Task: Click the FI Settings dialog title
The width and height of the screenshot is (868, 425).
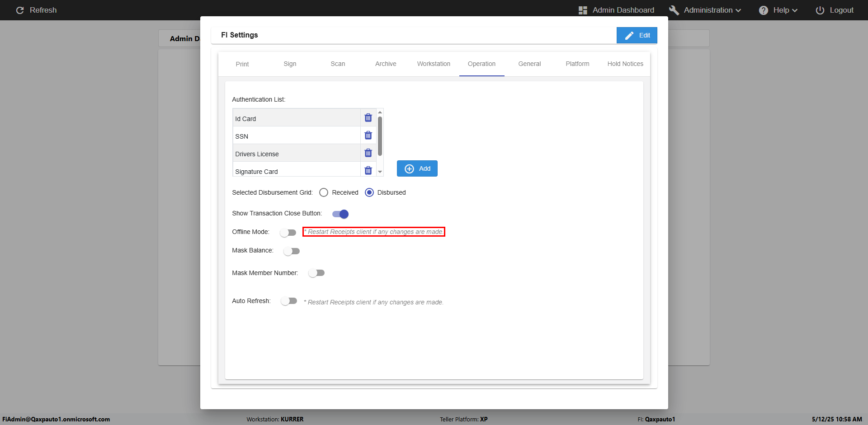Action: [240, 35]
